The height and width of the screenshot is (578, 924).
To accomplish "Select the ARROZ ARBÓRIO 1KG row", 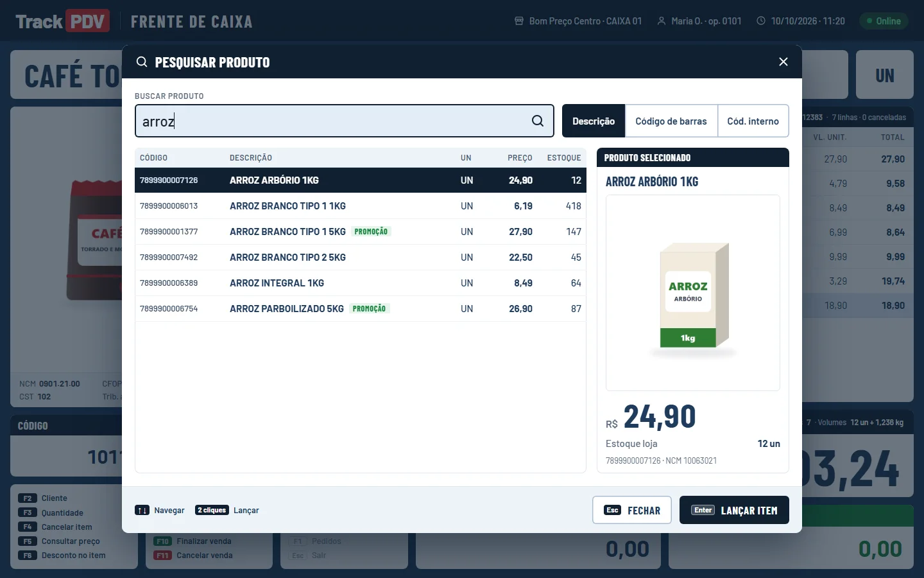I will (x=361, y=180).
